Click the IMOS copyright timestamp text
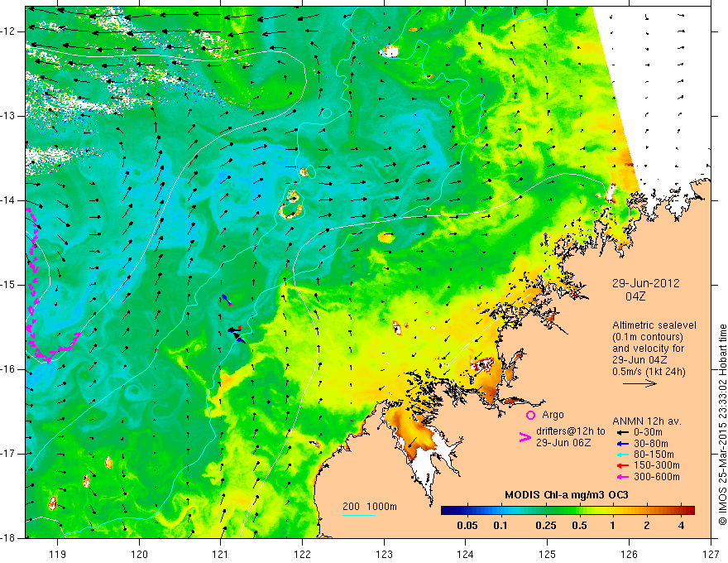Viewport: 728px width, 563px height. pos(722,426)
